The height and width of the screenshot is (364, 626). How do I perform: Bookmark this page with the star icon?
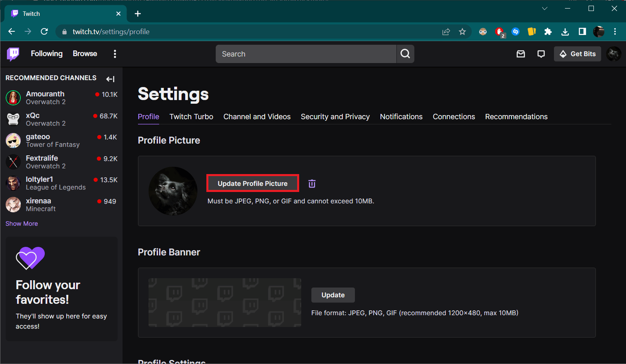pos(462,32)
